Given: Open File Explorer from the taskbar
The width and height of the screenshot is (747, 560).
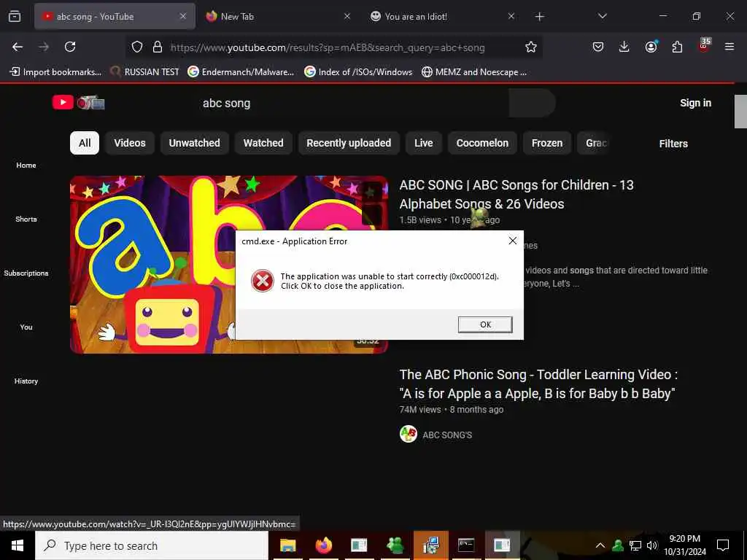Looking at the screenshot, I should (x=287, y=545).
